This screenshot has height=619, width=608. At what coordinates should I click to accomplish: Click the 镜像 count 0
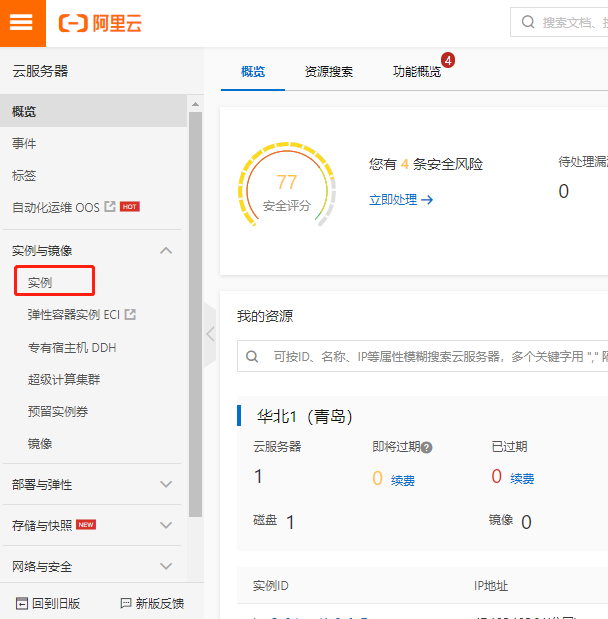[x=526, y=522]
